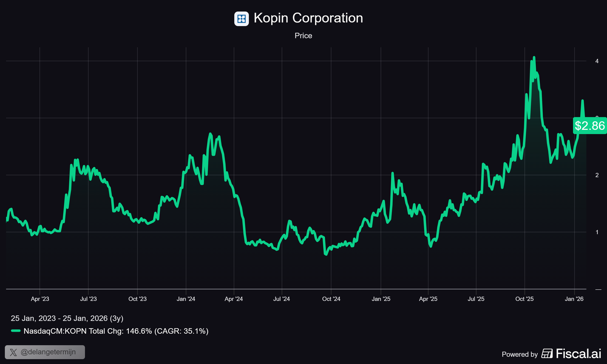
Task: Open the Fiscal.ai brand text link
Action: click(x=578, y=354)
